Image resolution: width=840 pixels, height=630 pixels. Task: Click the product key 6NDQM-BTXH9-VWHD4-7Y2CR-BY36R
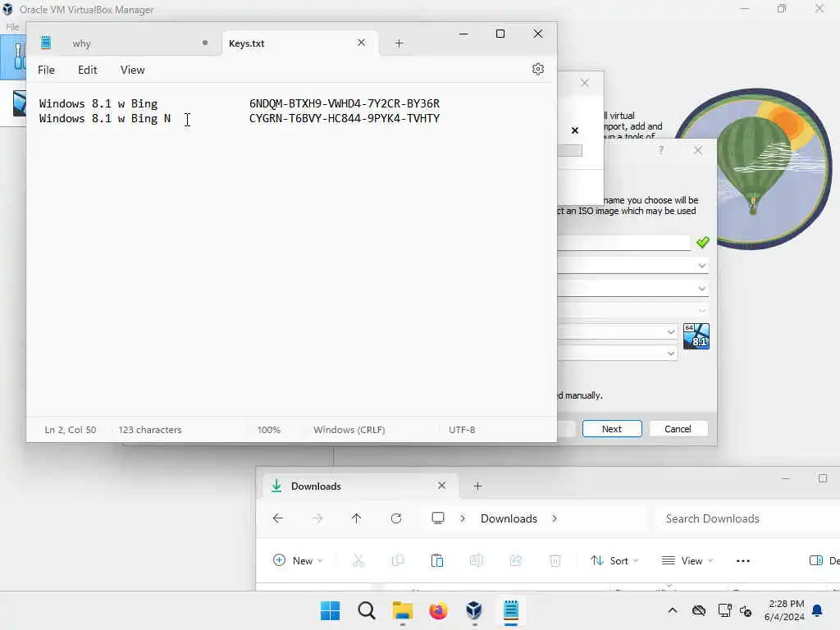click(x=344, y=103)
